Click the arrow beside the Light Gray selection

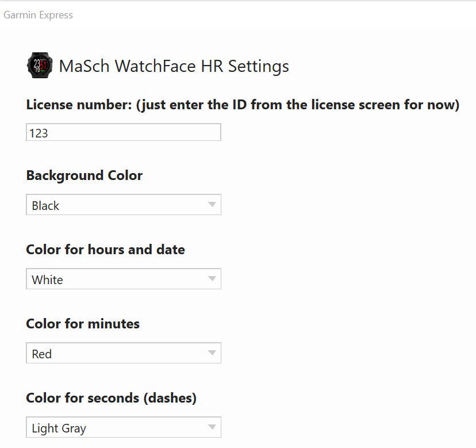tap(212, 427)
